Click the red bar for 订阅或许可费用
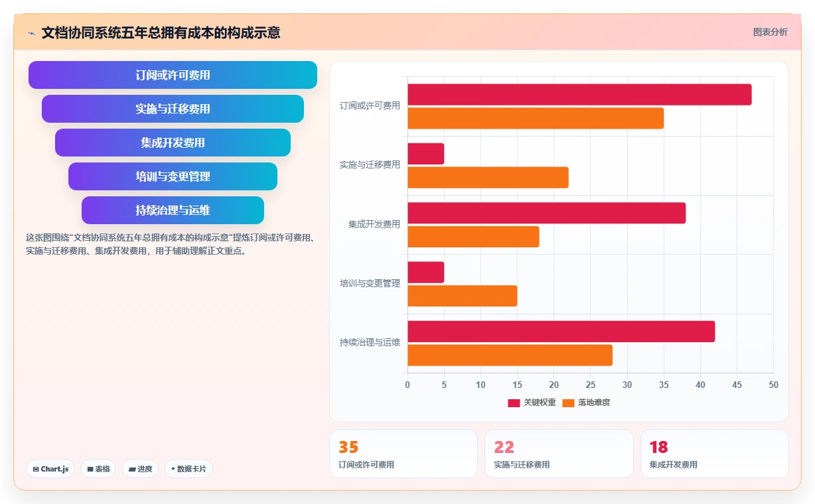Viewport: 815px width, 504px height. (579, 95)
